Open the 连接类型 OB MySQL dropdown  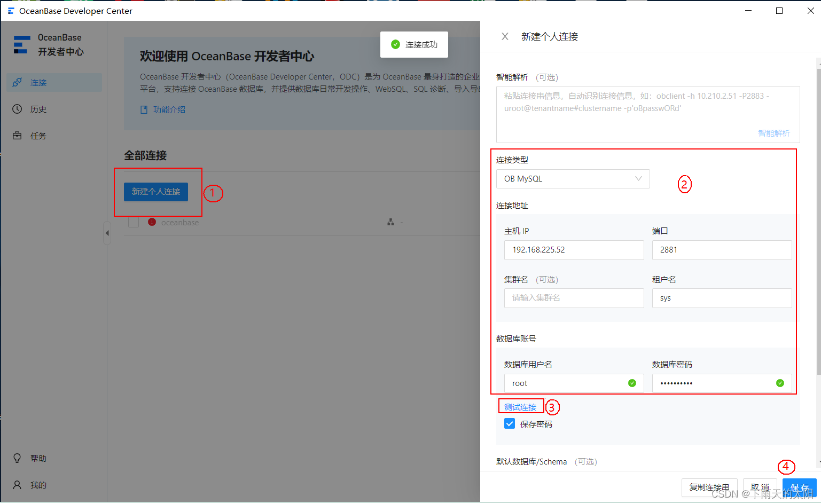[x=573, y=179]
